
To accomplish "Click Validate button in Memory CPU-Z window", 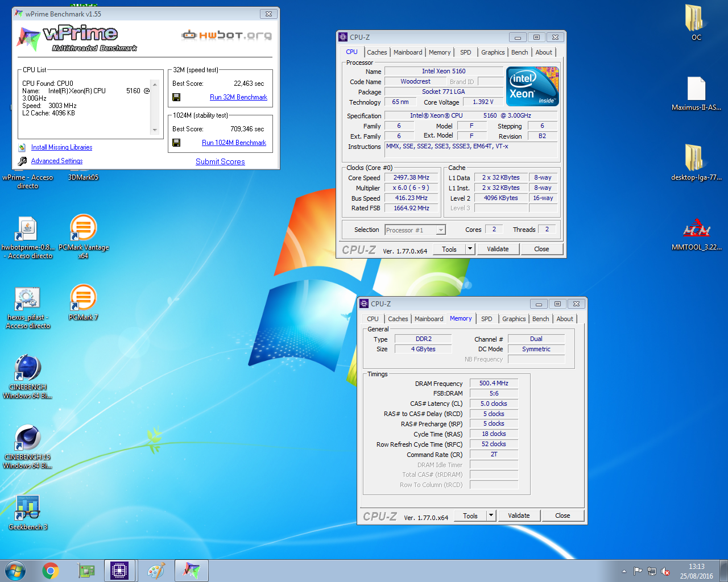I will [x=519, y=516].
